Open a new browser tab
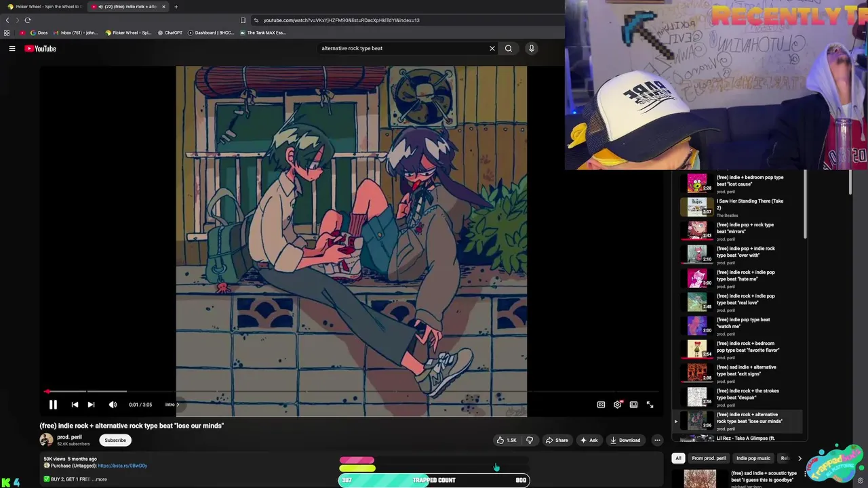 pos(176,7)
